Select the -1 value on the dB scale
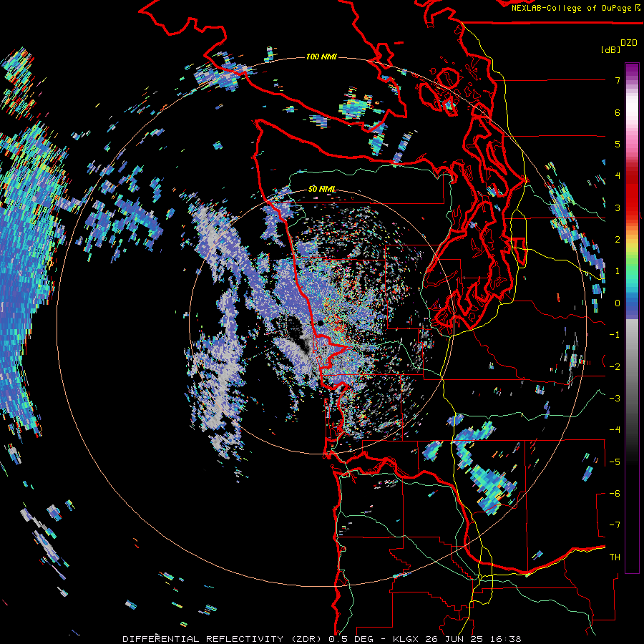This screenshot has width=644, height=644. 615,335
